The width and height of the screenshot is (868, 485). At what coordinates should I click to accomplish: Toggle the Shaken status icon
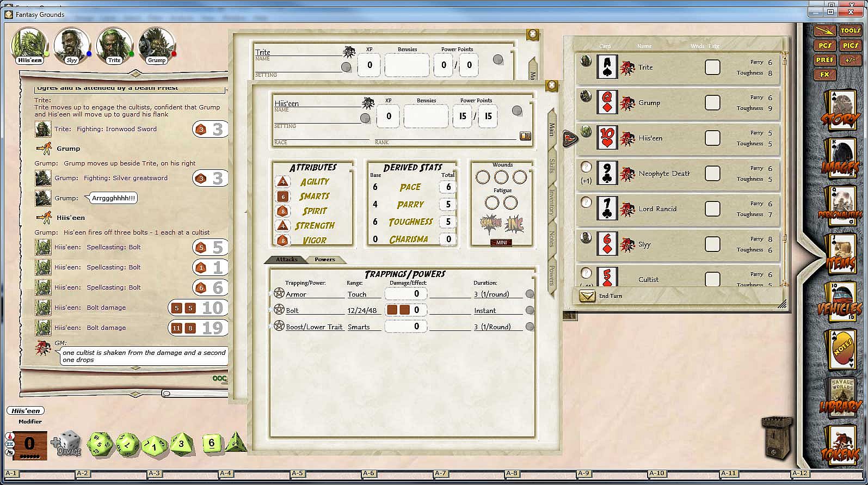point(491,224)
